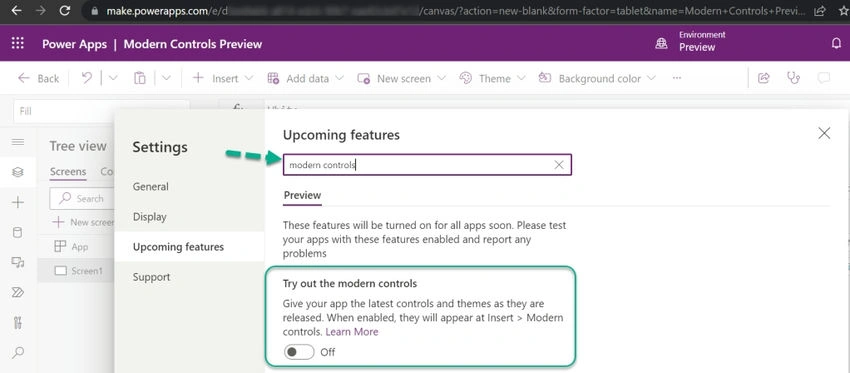Clear the modern controls search text
The height and width of the screenshot is (373, 850).
[559, 165]
